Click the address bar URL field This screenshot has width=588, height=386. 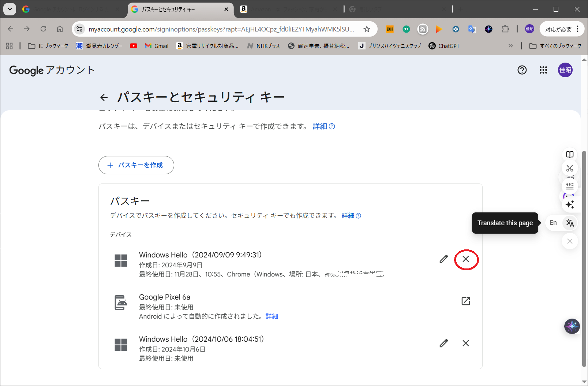click(x=221, y=29)
